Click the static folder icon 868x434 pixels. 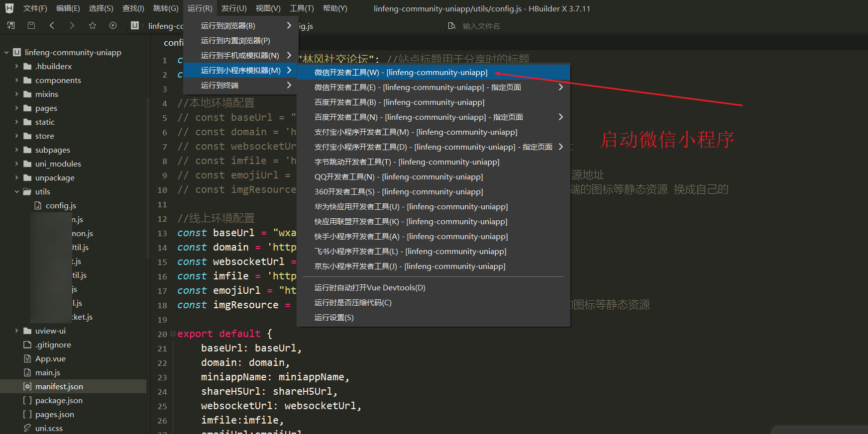(x=27, y=122)
